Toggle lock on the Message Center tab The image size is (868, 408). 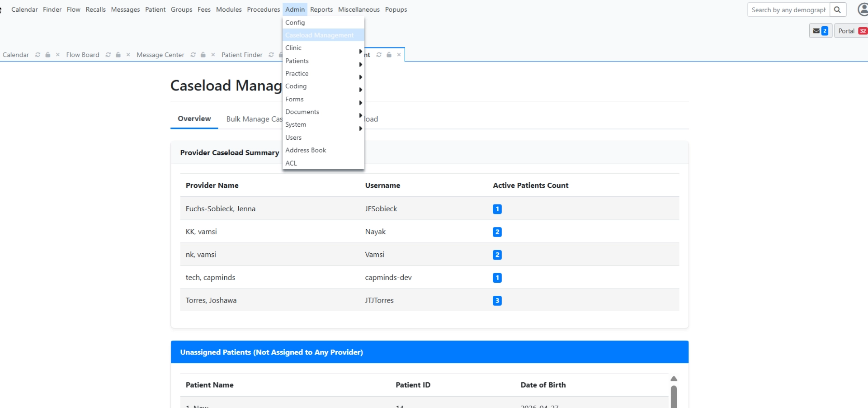tap(203, 55)
